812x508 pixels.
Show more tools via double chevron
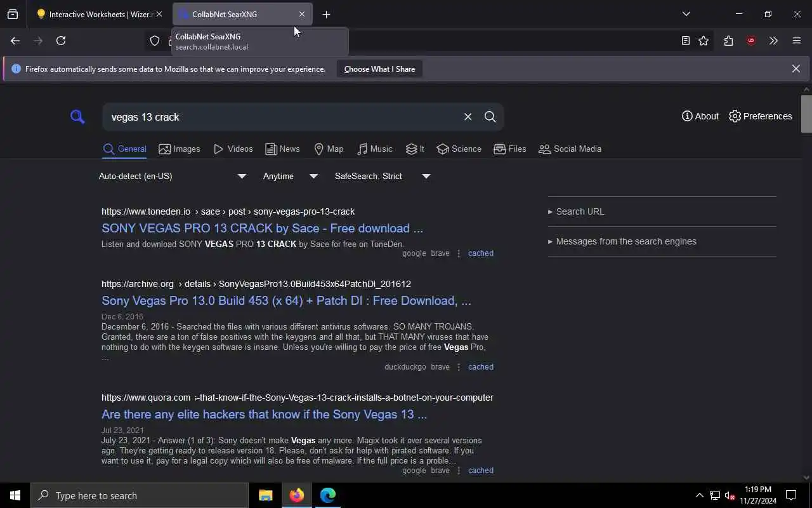tap(773, 41)
